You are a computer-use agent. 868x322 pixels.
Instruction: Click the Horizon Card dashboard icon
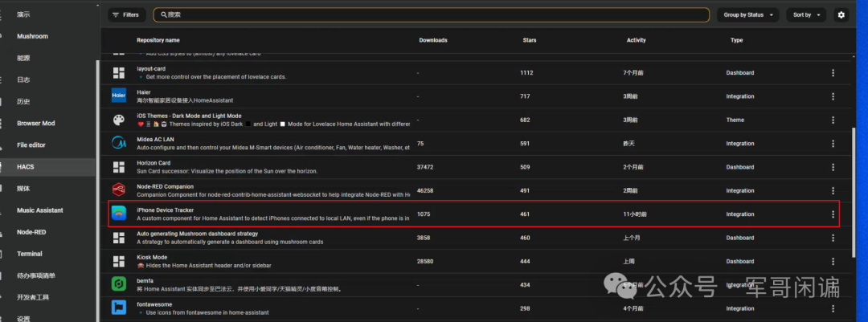click(x=119, y=167)
